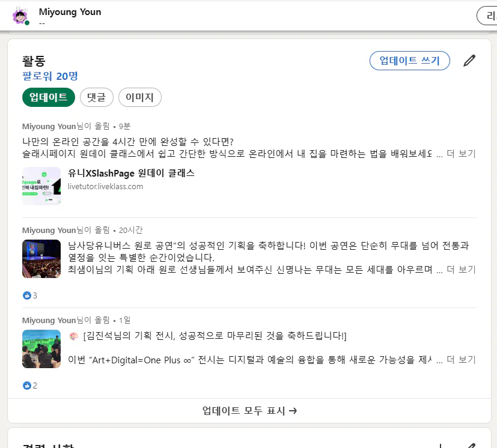Select the 업데이트 filter chip

click(x=48, y=97)
